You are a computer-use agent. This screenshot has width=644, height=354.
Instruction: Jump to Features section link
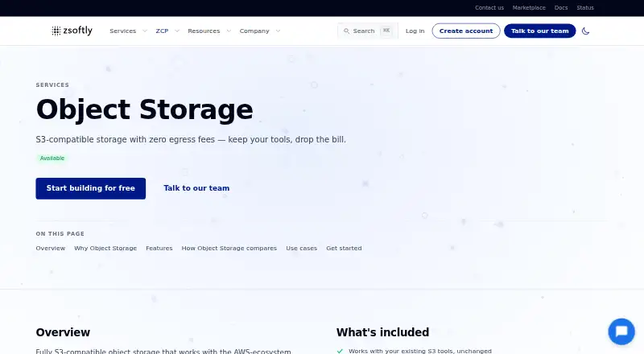(159, 248)
